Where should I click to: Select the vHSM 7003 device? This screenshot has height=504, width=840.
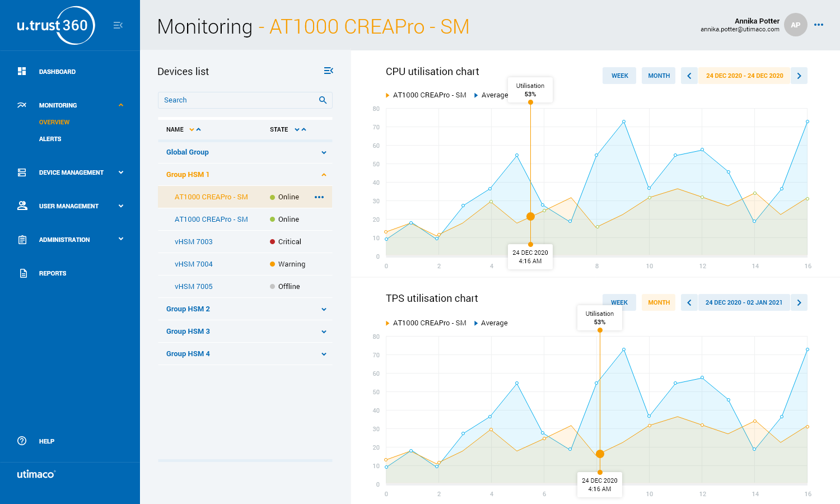click(194, 242)
